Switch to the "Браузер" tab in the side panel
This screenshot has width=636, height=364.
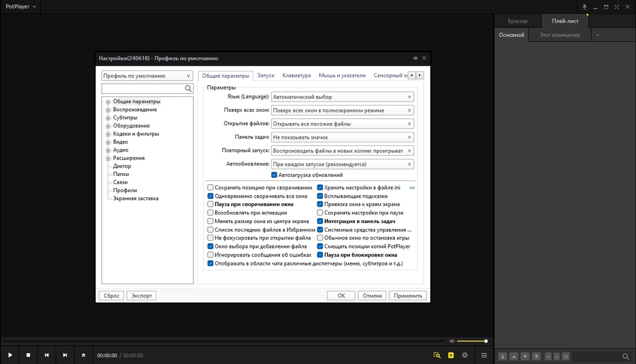[x=518, y=21]
